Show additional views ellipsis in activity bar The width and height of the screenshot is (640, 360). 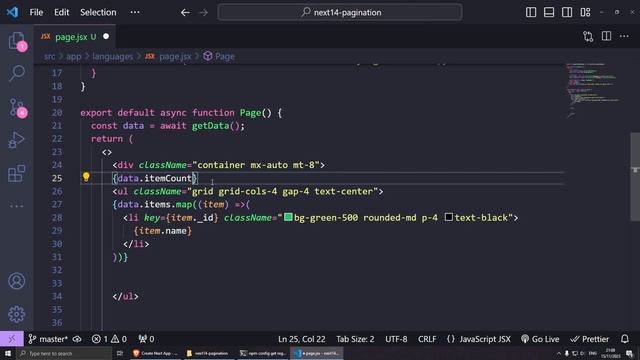coord(17,206)
